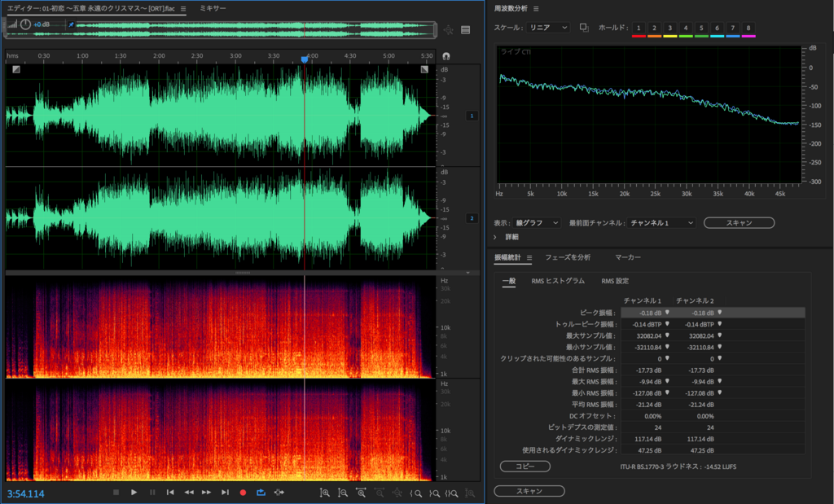Toggle ホールド button 5
The width and height of the screenshot is (834, 504).
(x=701, y=28)
